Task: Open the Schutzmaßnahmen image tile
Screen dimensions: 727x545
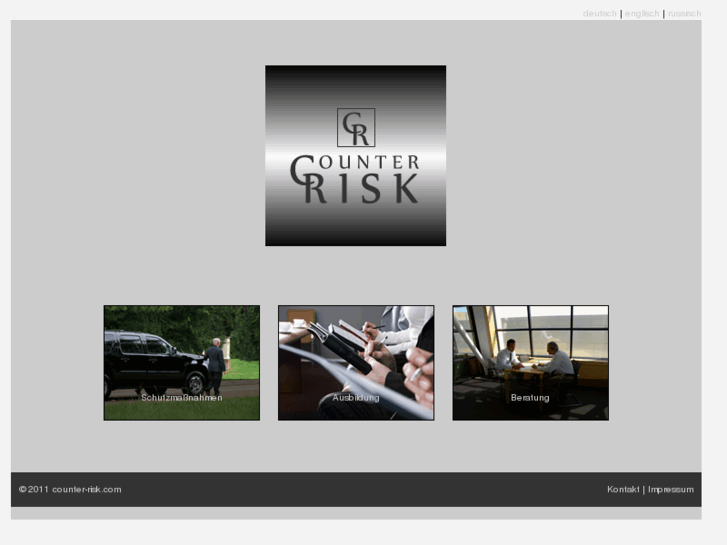Action: click(x=182, y=363)
